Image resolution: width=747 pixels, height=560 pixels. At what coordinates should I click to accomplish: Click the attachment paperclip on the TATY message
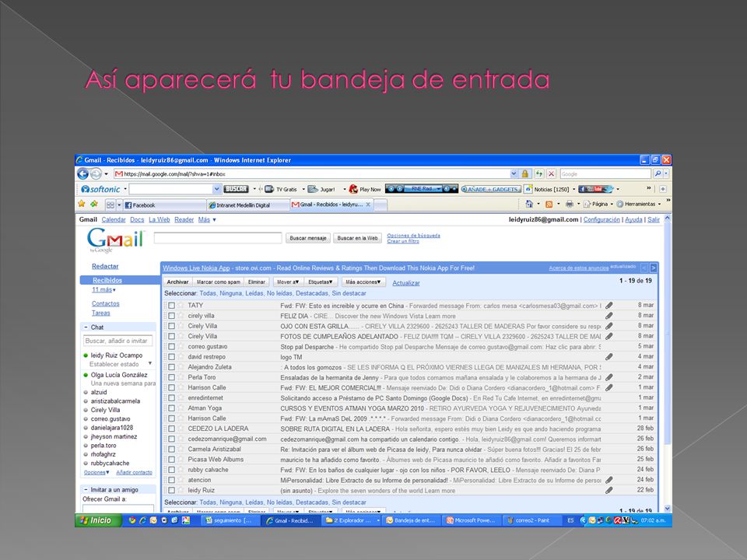(608, 305)
